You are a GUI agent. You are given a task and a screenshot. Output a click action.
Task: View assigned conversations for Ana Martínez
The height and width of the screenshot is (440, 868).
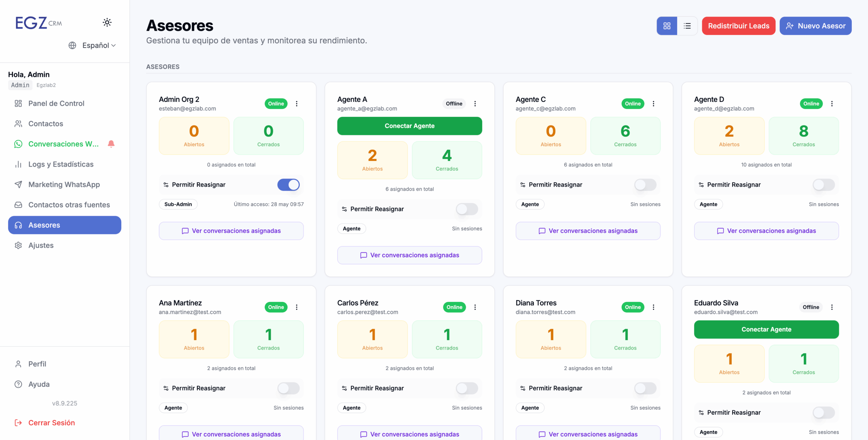231,433
